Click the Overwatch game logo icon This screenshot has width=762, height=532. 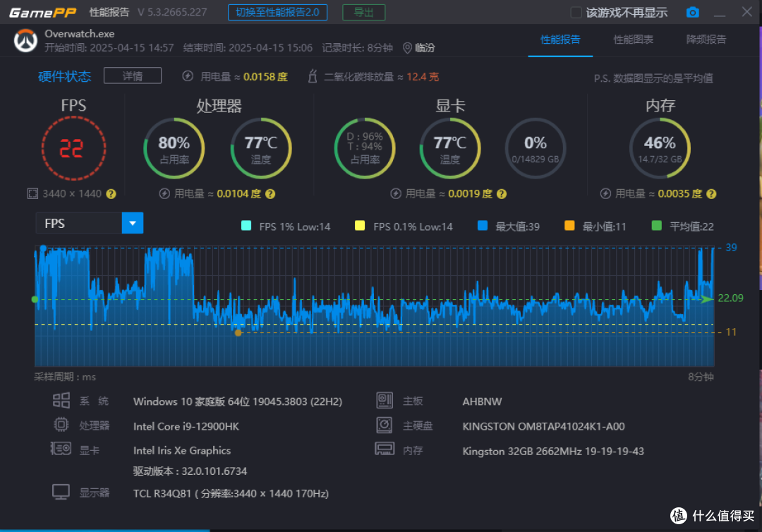pos(25,41)
